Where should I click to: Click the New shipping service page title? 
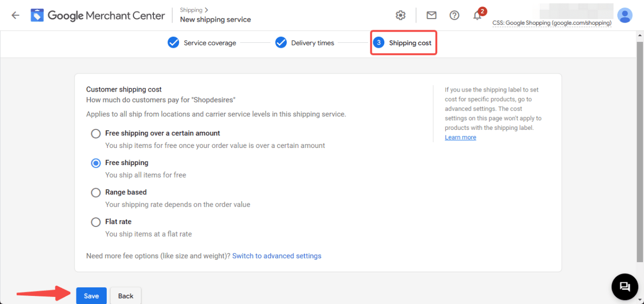(215, 20)
